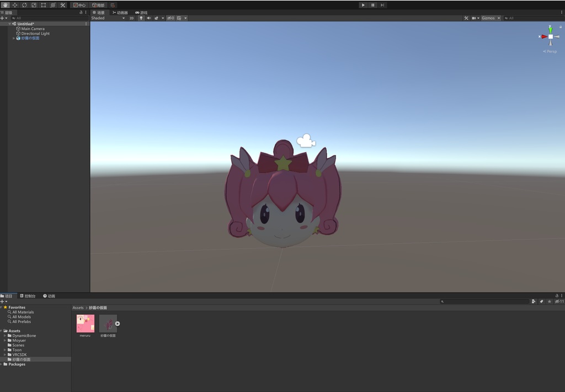Open Project create plus menu
565x392 pixels.
[4, 302]
